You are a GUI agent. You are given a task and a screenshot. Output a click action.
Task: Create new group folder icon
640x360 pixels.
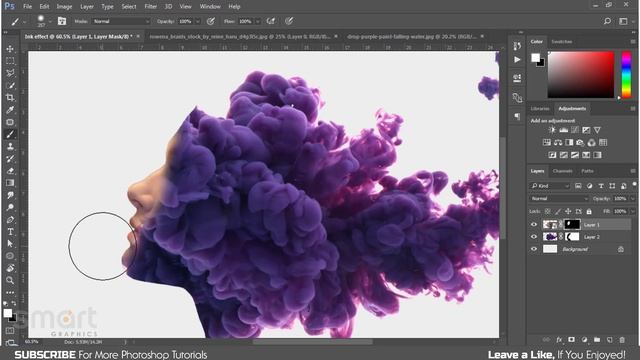[x=597, y=340]
